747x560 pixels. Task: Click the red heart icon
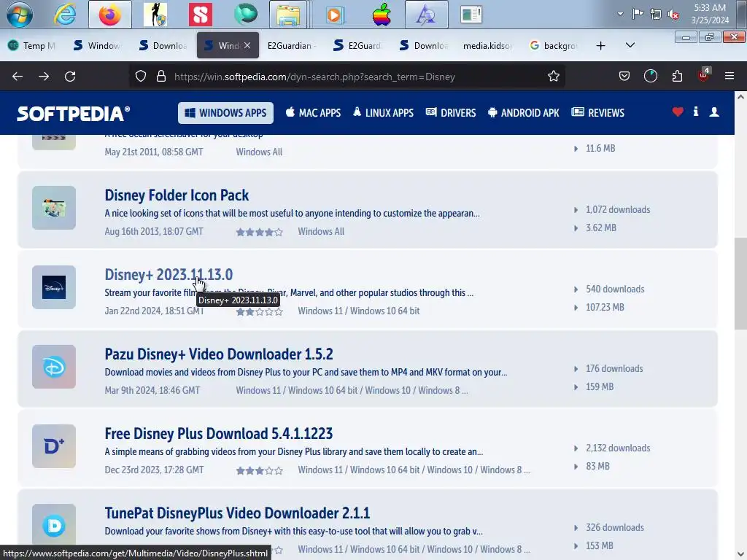coord(678,112)
